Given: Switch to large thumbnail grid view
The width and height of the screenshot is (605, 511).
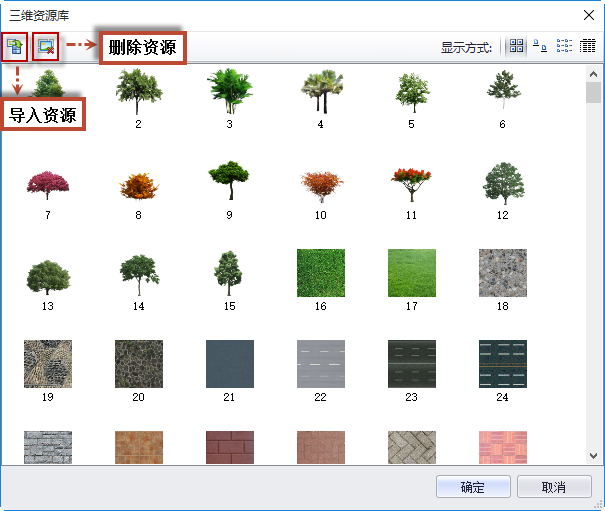Looking at the screenshot, I should (x=516, y=46).
